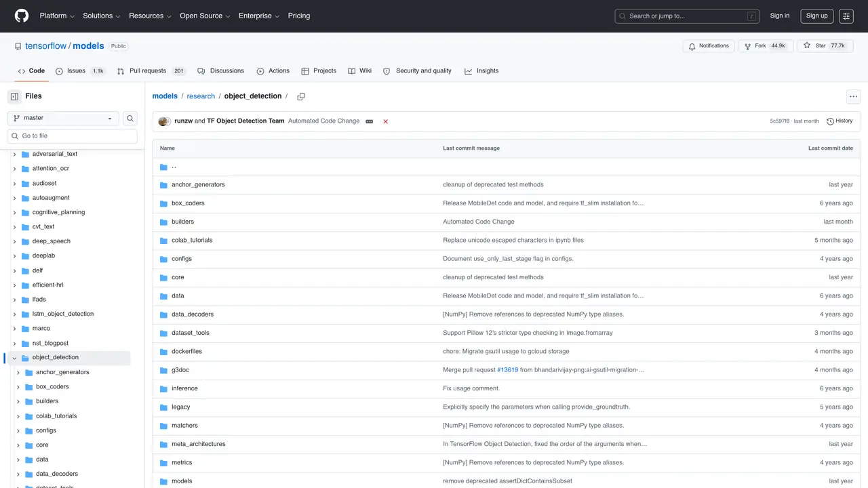This screenshot has width=868, height=488.
Task: Star the tensorflow/models repository
Action: [825, 46]
